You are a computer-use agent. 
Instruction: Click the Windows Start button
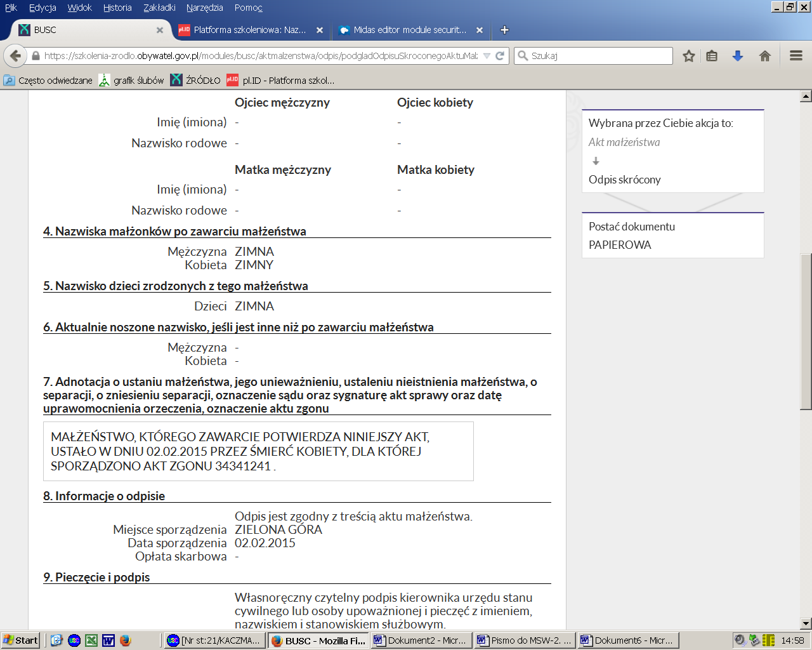[x=20, y=640]
